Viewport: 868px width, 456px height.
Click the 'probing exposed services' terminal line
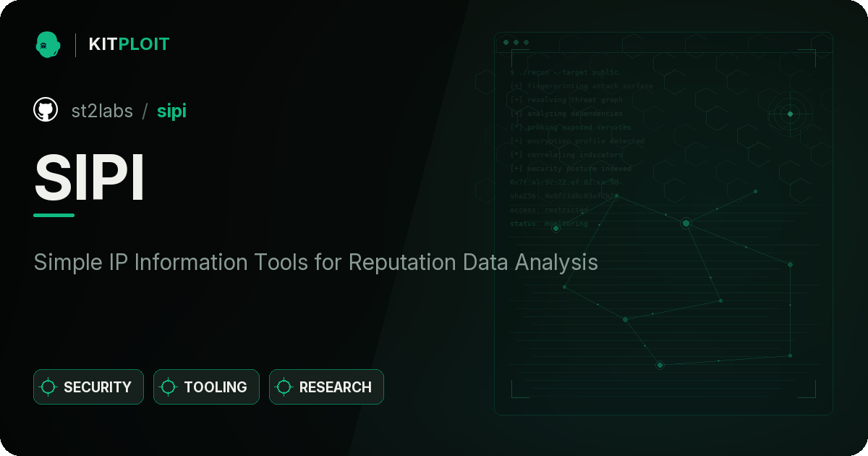[571, 127]
